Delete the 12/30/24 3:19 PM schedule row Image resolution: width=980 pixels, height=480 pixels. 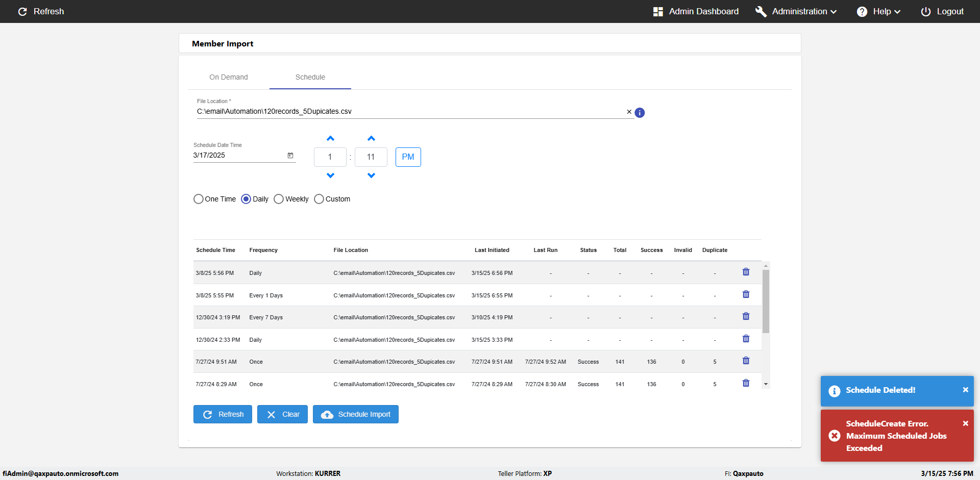pyautogui.click(x=746, y=316)
